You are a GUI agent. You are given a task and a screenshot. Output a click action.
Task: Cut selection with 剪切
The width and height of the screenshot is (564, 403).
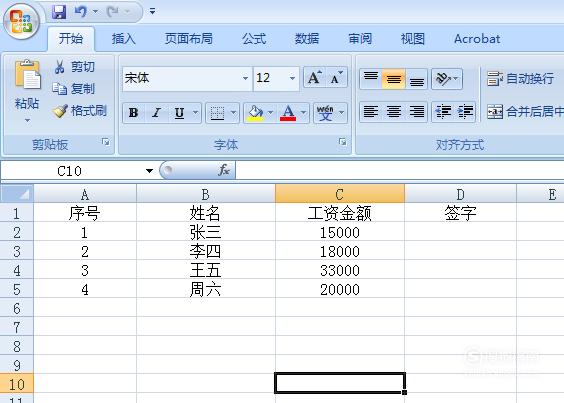coord(74,67)
